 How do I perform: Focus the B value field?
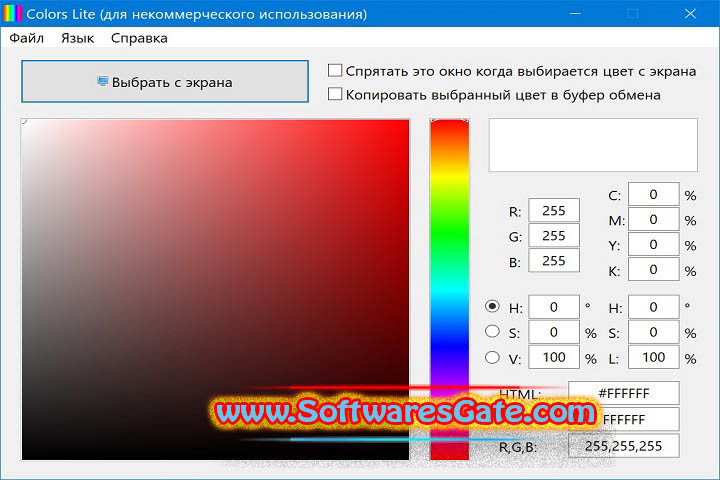[x=554, y=261]
